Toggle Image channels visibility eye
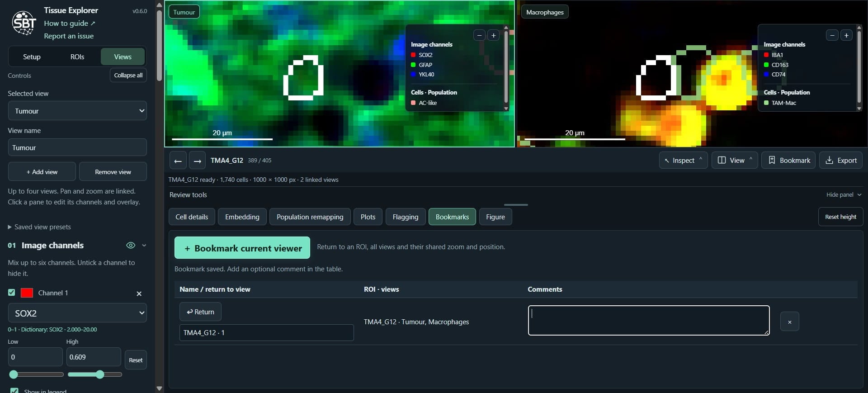 click(x=131, y=246)
